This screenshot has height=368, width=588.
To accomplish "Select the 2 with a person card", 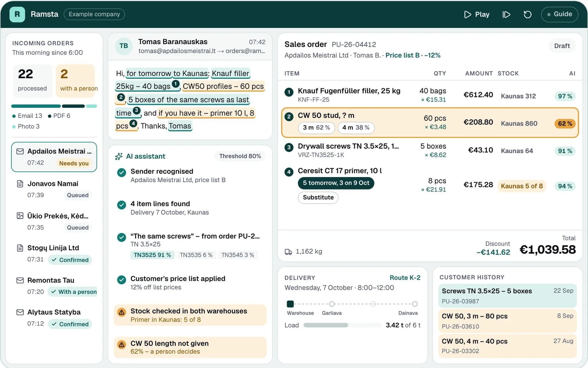I will point(76,81).
